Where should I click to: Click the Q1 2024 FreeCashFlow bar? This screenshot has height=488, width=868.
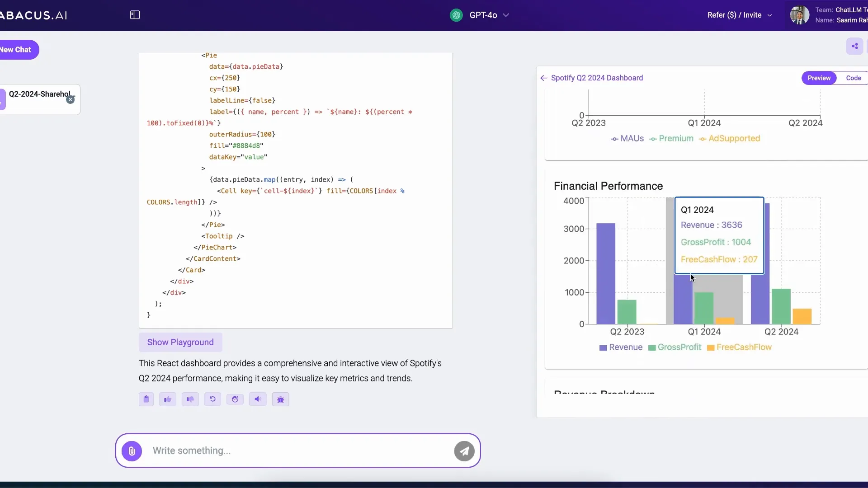tap(725, 321)
